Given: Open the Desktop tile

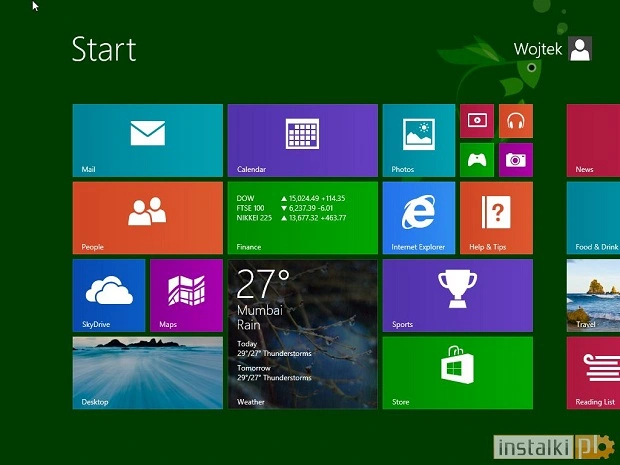Looking at the screenshot, I should pos(148,373).
